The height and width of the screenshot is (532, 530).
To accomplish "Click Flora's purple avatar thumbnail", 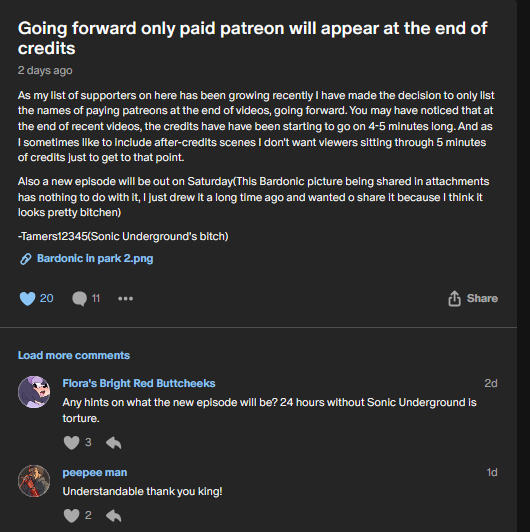I will [34, 392].
